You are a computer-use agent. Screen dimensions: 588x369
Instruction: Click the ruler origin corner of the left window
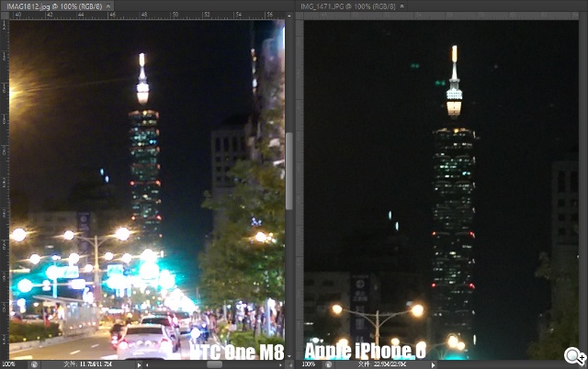point(5,16)
